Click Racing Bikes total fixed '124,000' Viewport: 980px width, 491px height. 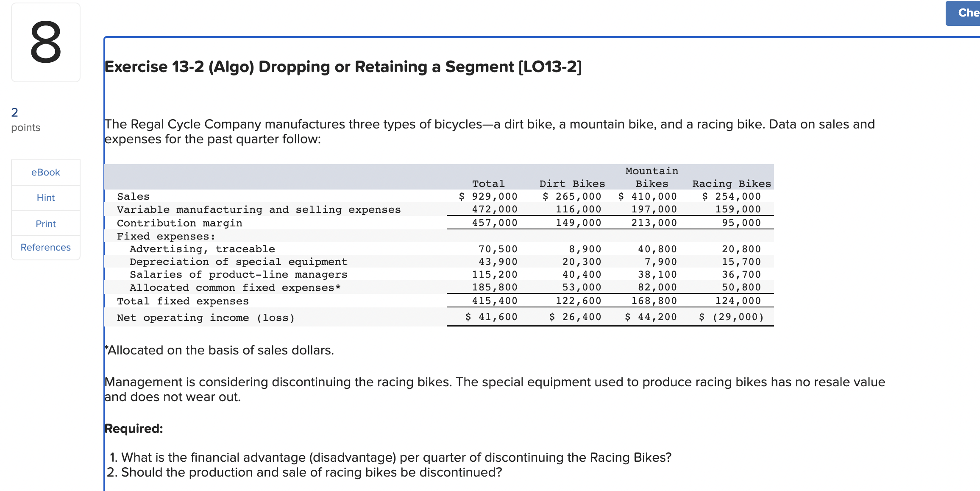(738, 301)
